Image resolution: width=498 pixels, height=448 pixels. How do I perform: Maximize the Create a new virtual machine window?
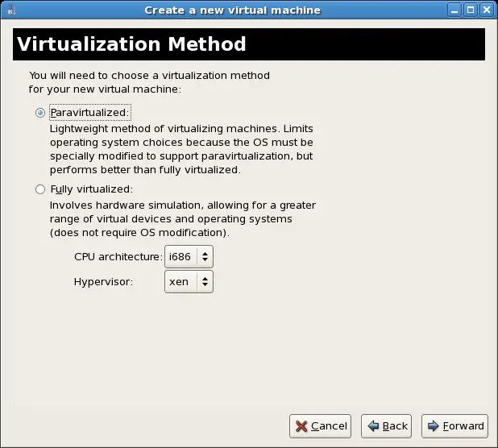[472, 10]
